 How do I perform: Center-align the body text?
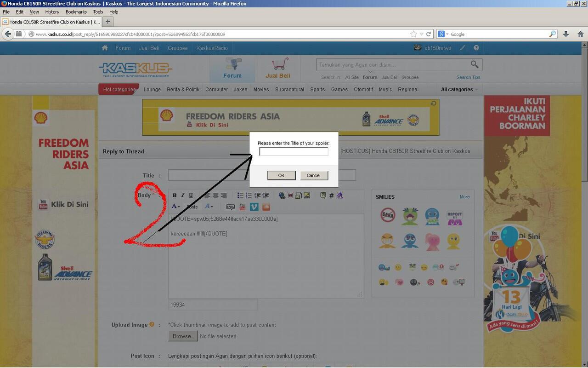coord(215,195)
